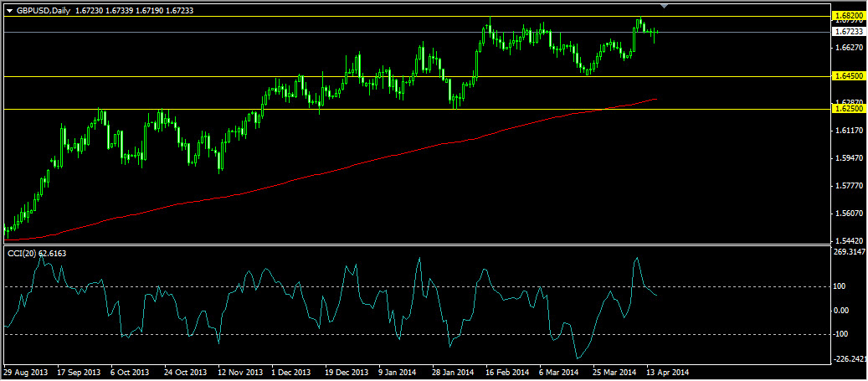Click the yellow 1.64500 price label

pos(848,76)
